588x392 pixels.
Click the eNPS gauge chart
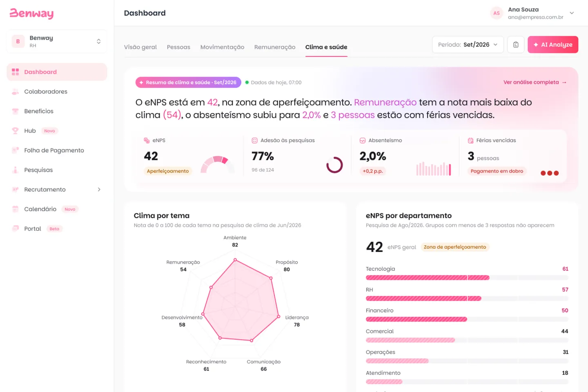click(218, 164)
